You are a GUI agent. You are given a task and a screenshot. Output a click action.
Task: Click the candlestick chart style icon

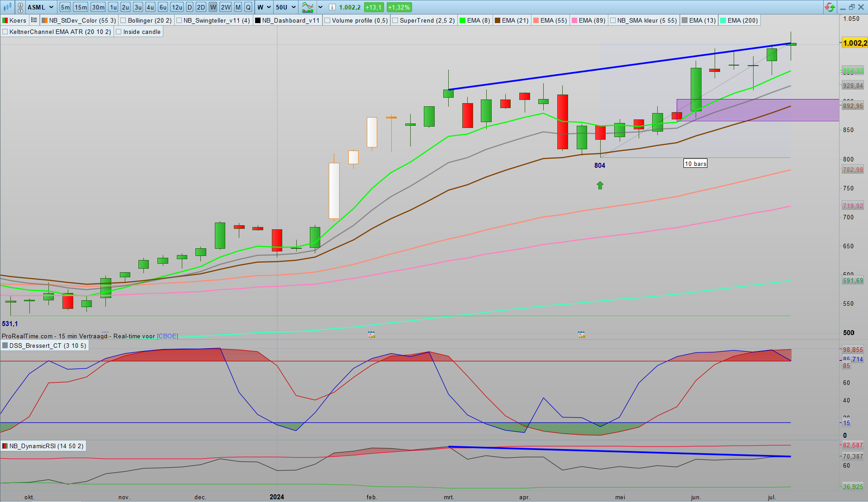pyautogui.click(x=7, y=7)
